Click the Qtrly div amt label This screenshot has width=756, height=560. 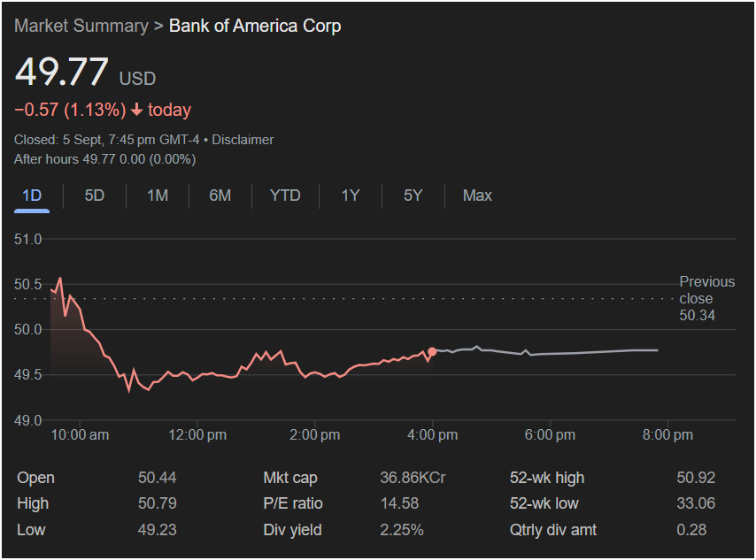553,530
